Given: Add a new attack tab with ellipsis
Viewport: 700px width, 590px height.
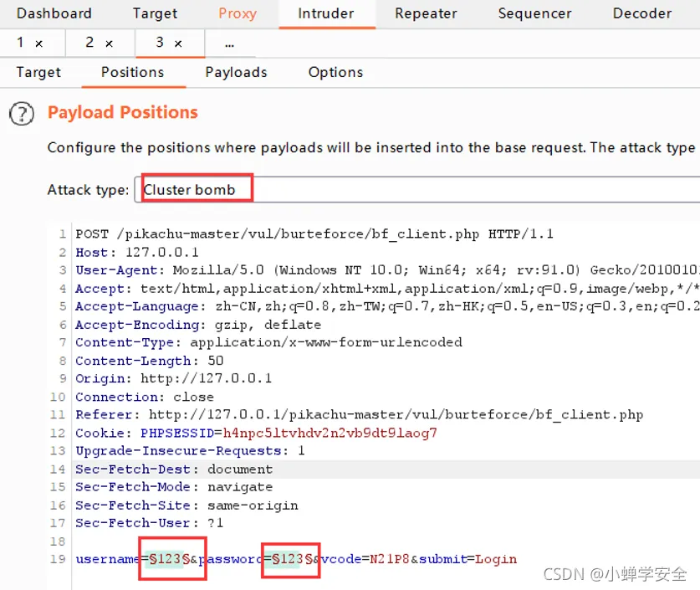Looking at the screenshot, I should tap(229, 44).
